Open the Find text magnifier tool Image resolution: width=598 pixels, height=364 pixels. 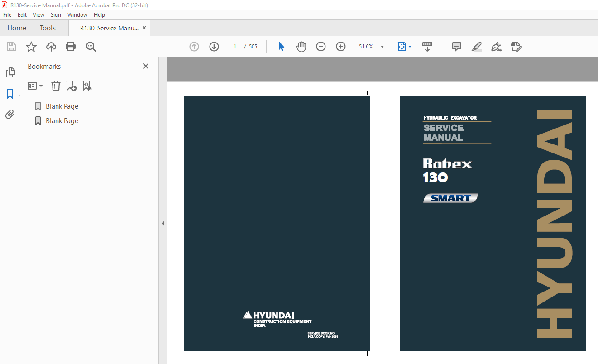click(x=91, y=47)
